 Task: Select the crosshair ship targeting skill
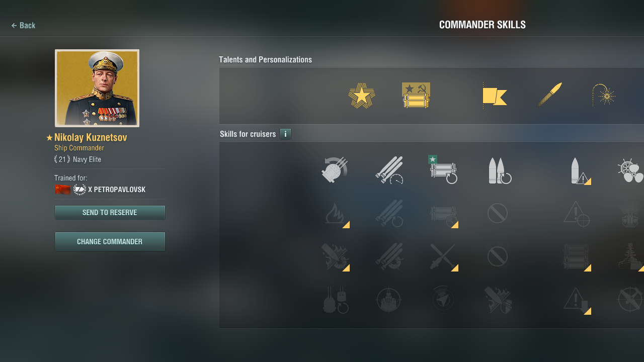(388, 300)
